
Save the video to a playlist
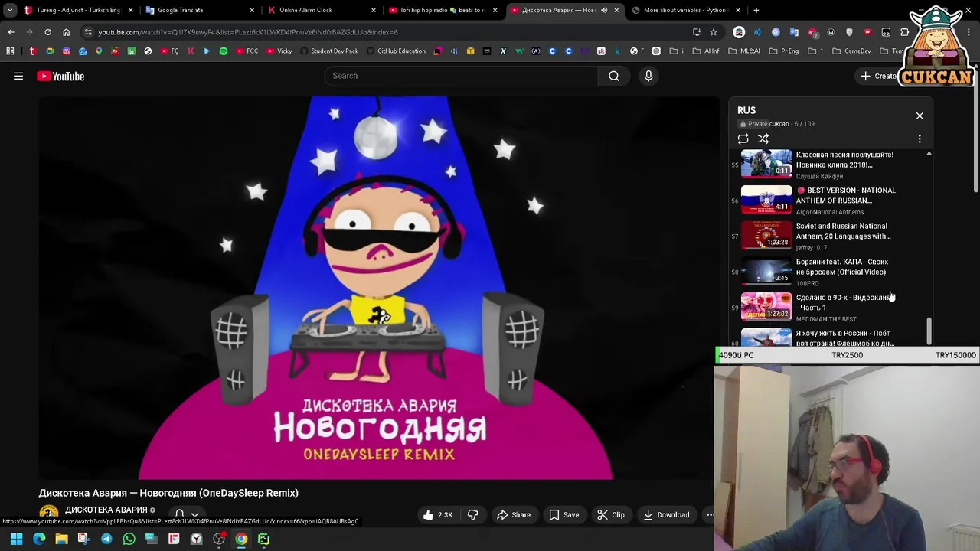(x=563, y=515)
